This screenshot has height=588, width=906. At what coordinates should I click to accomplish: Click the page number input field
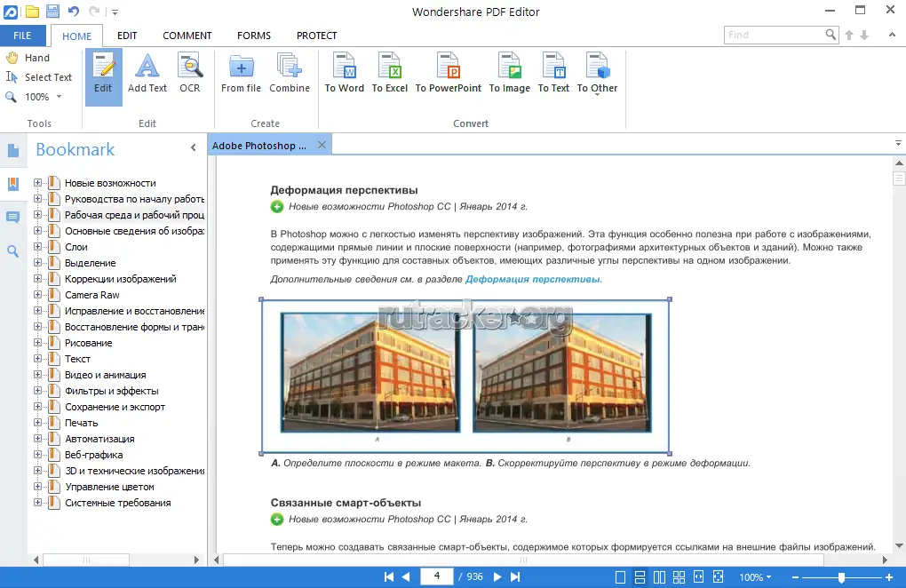click(x=436, y=576)
